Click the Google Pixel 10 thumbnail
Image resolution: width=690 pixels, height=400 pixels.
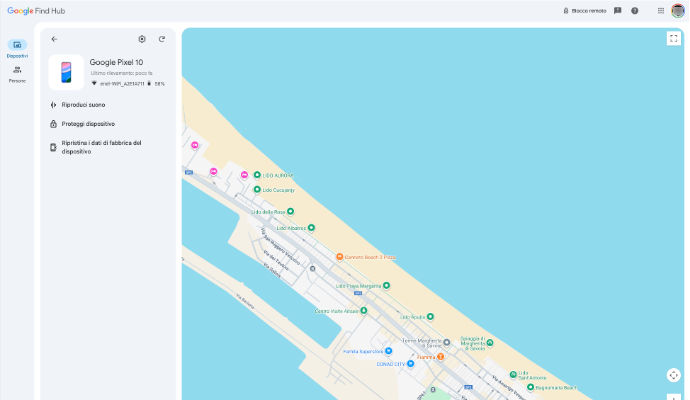pos(66,73)
